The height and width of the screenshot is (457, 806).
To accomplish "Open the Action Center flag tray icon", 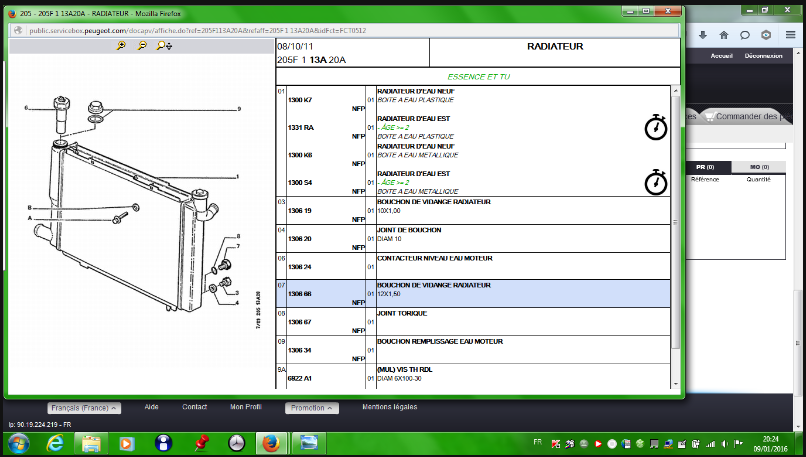I will (739, 444).
